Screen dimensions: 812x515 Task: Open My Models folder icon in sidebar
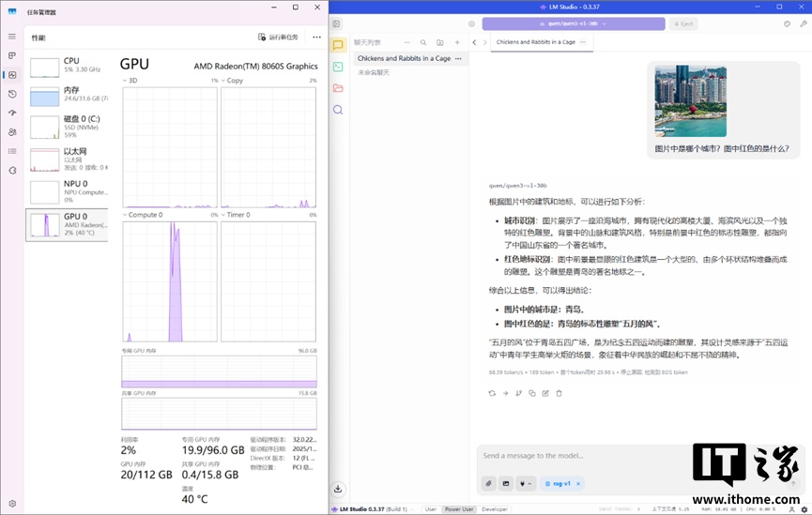pos(338,88)
